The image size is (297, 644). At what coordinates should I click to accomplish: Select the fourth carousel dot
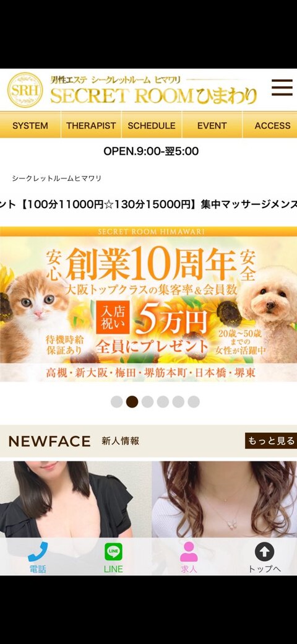163,402
